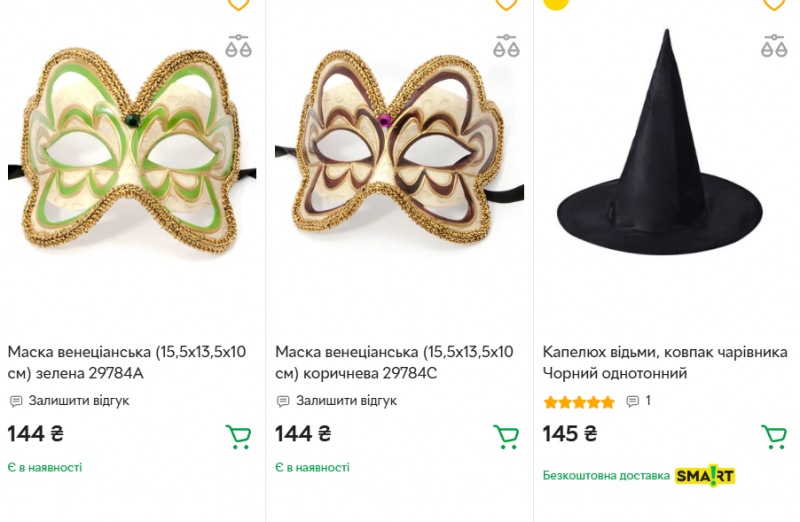Screen dimensions: 800x522
Task: Open the witch hat review count
Action: click(x=639, y=401)
